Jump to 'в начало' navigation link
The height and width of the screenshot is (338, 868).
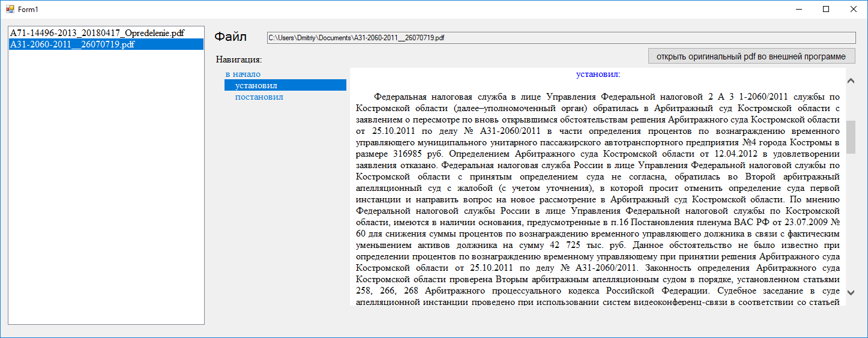243,74
